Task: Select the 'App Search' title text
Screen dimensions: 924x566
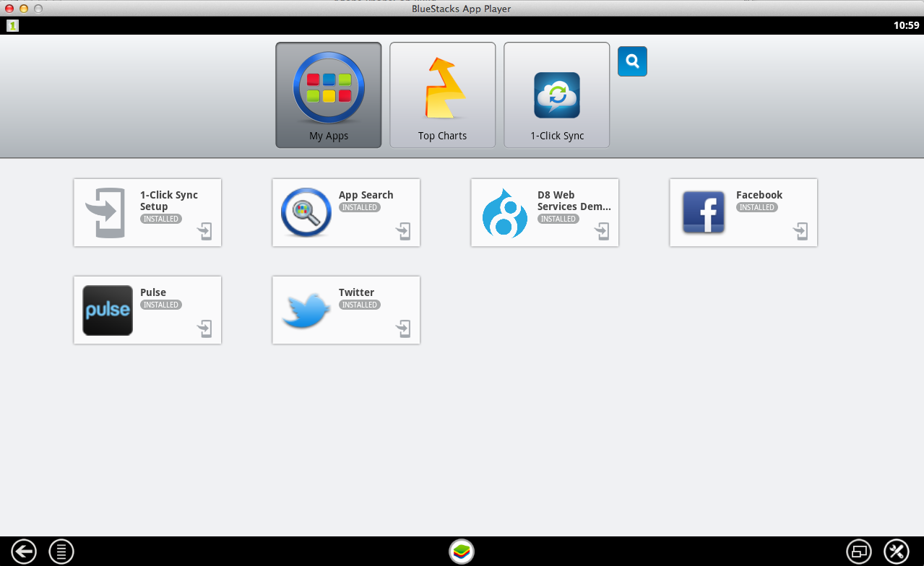Action: coord(366,195)
